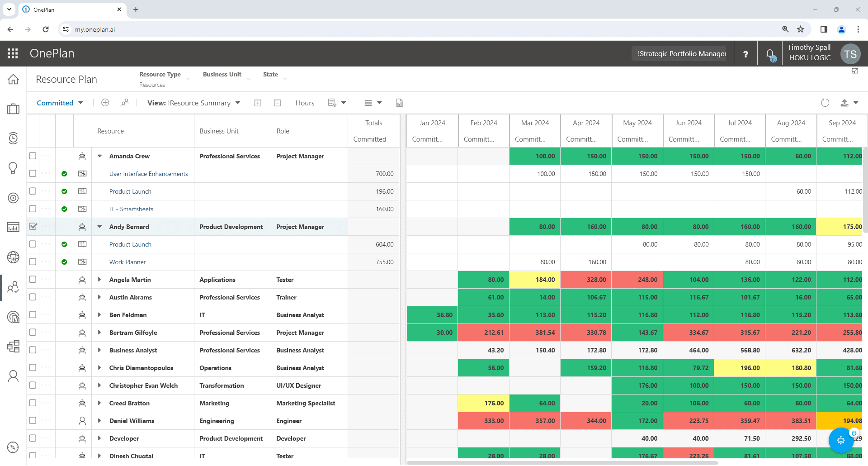Open the dashboard tiles sidebar icon
The image size is (868, 466).
[13, 347]
